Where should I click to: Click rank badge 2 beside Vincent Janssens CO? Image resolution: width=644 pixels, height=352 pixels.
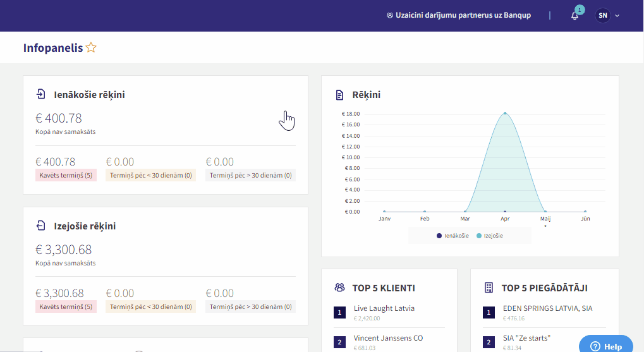pyautogui.click(x=339, y=342)
